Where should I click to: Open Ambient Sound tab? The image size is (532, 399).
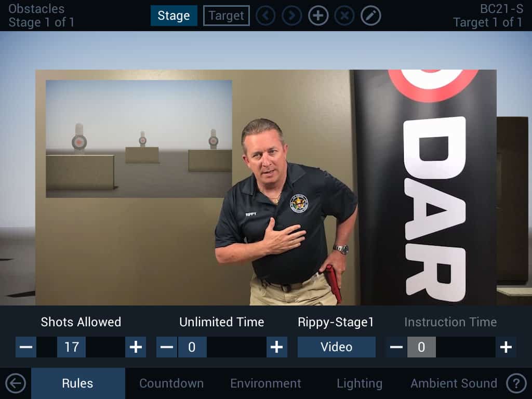pyautogui.click(x=454, y=383)
